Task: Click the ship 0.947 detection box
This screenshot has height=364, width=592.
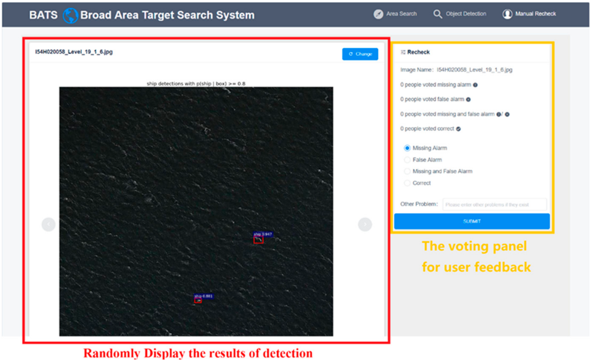Action: tap(258, 240)
